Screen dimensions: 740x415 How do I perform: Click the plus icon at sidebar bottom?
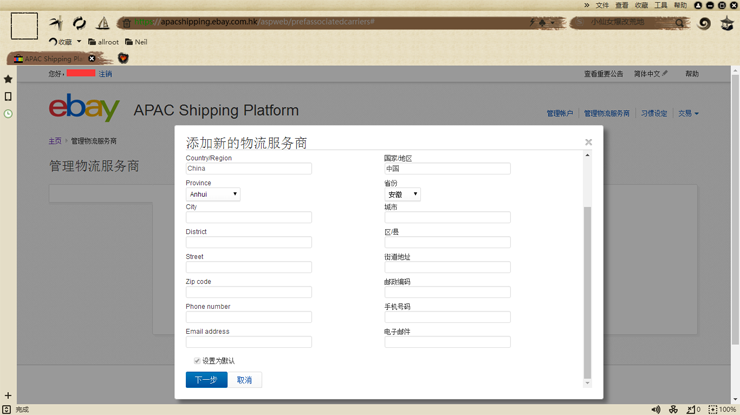pos(8,396)
